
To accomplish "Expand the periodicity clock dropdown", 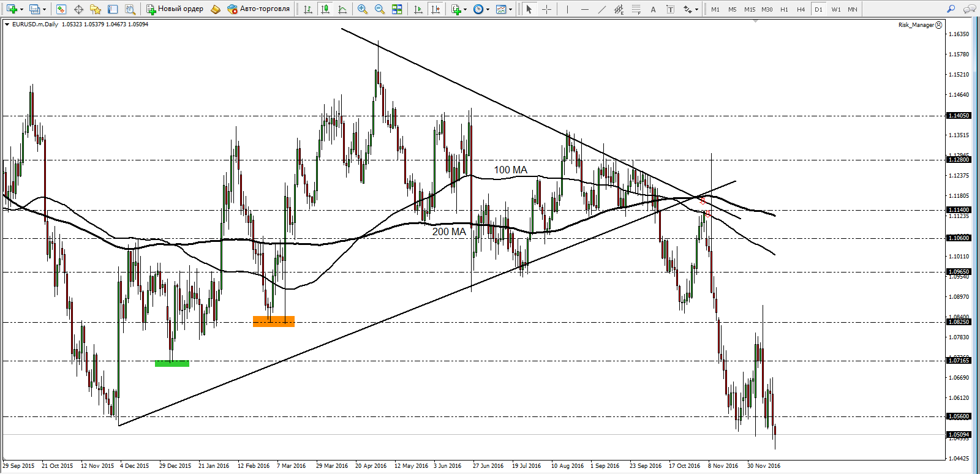I will pyautogui.click(x=488, y=10).
